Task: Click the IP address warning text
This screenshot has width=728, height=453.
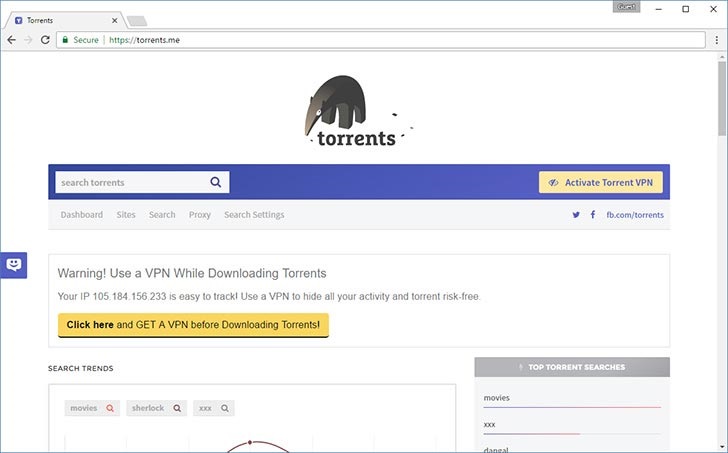Action: coord(269,296)
